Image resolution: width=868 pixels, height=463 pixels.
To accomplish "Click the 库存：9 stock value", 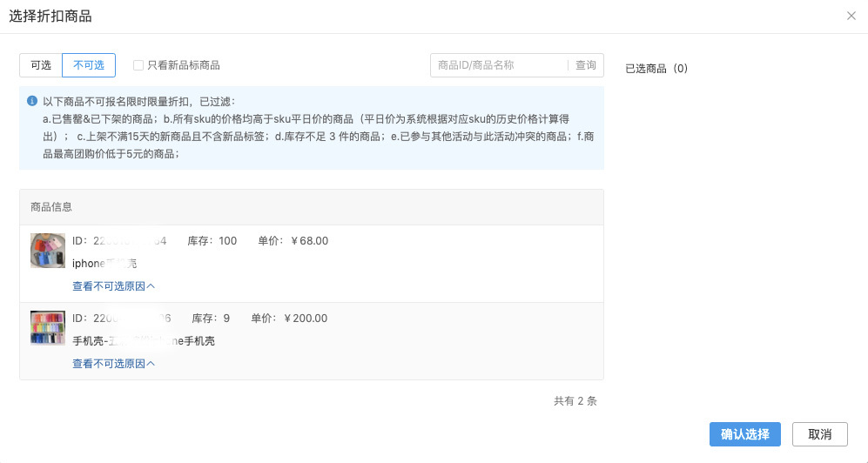I will click(x=211, y=318).
